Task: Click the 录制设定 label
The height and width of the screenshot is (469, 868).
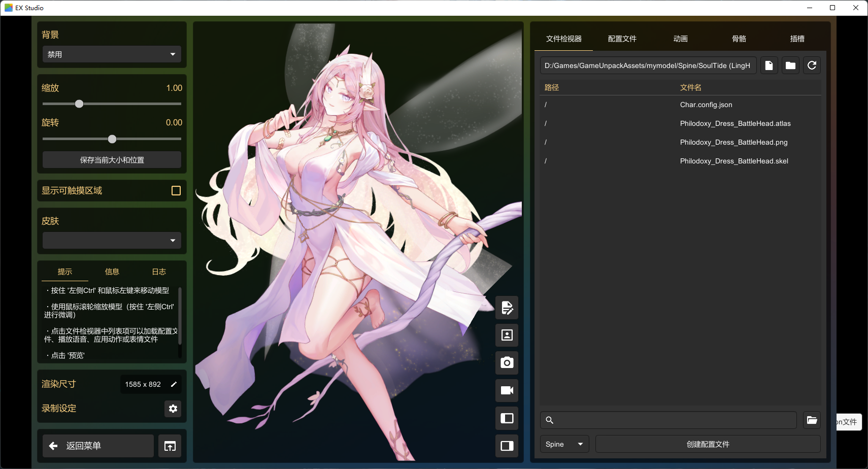Action: (x=59, y=409)
